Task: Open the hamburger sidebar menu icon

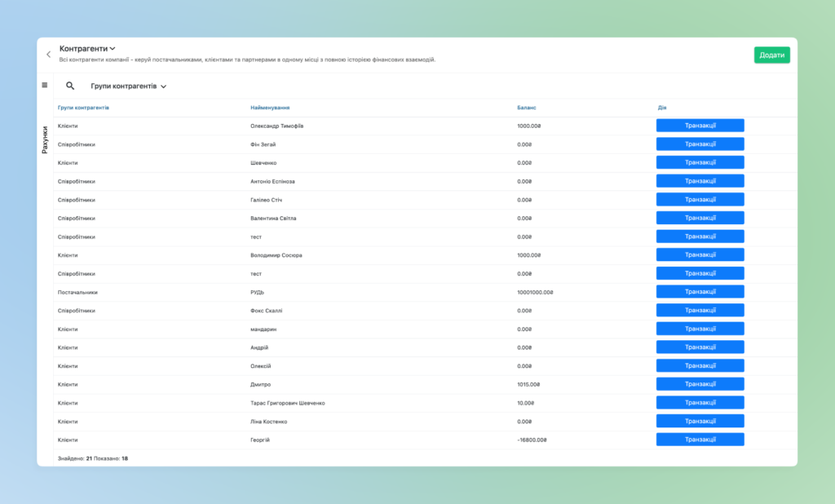Action: point(45,86)
